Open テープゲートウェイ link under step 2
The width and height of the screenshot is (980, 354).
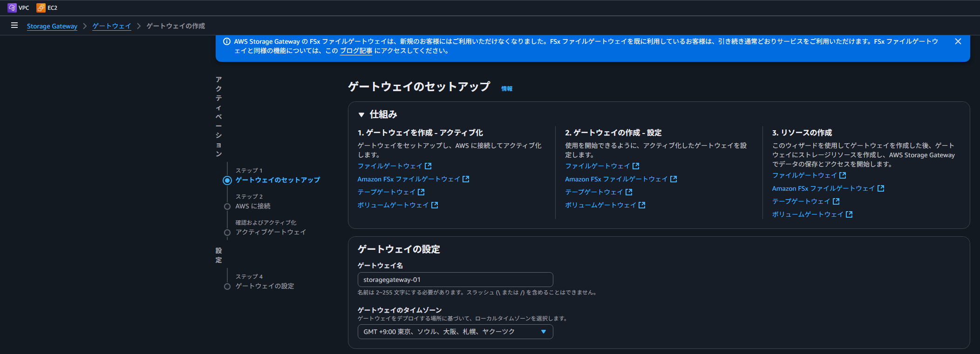(x=594, y=192)
